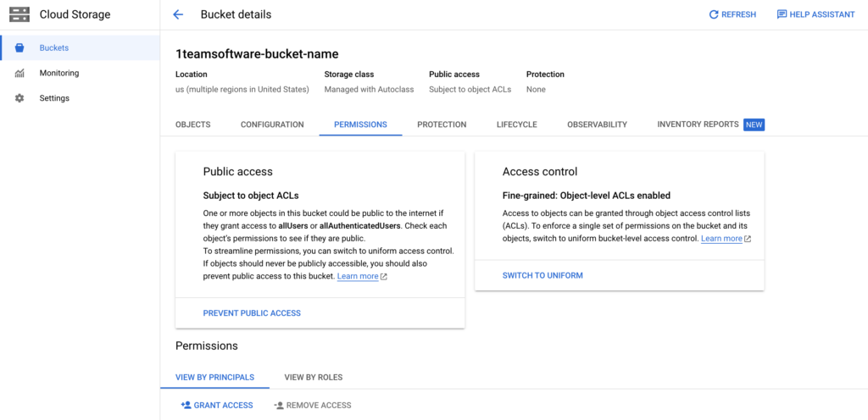Open Learn more link in Public access card
The image size is (868, 420).
[358, 276]
